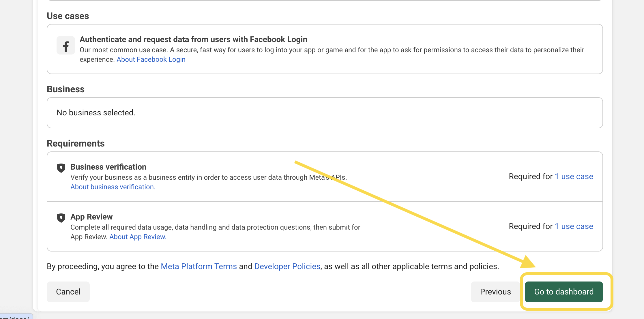Image resolution: width=644 pixels, height=319 pixels.
Task: Click '1 use case' beside Business verification
Action: [x=574, y=176]
